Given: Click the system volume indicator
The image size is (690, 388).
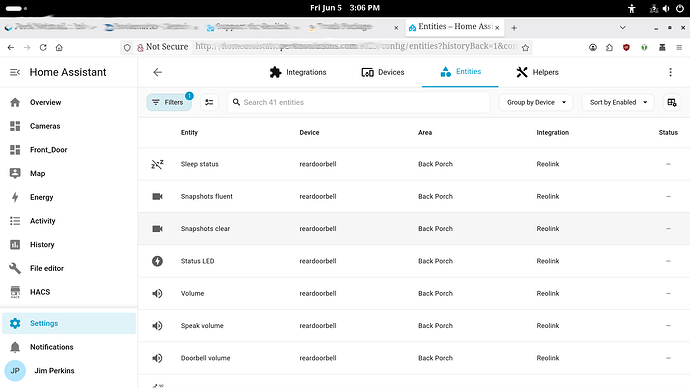Looking at the screenshot, I should point(666,8).
